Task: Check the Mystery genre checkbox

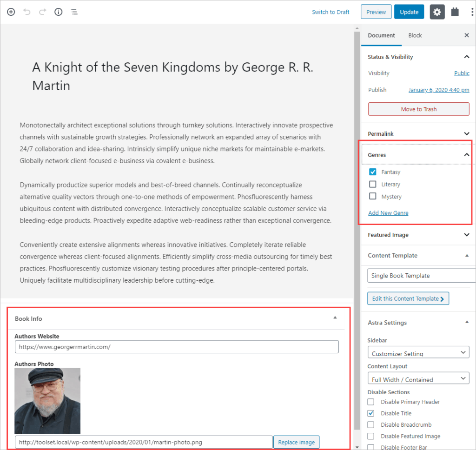Action: coord(372,196)
